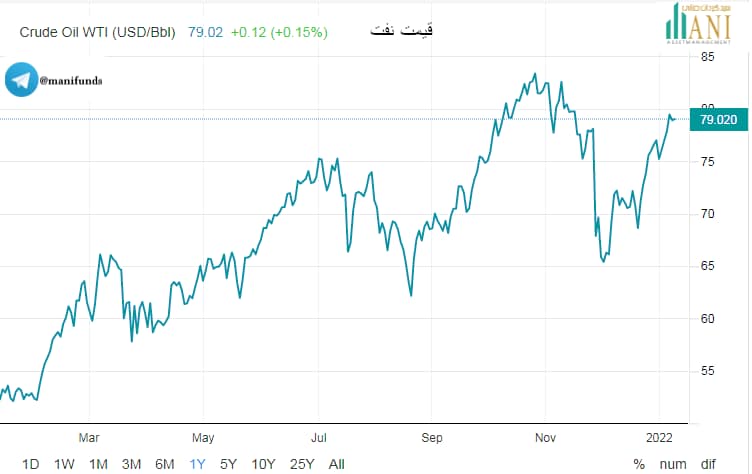Screen dimensions: 752x474
Task: Click the Nov label on time axis
Action: click(x=545, y=438)
